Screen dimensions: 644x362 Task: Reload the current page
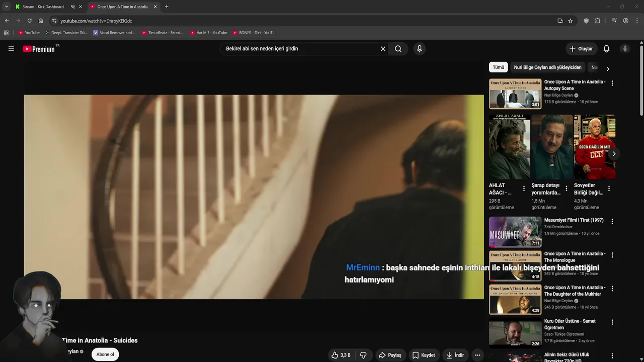point(29,21)
